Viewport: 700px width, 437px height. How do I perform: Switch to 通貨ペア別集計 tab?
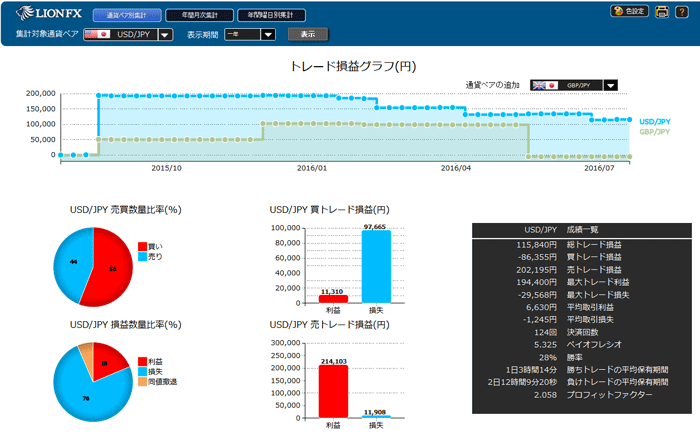pyautogui.click(x=127, y=15)
